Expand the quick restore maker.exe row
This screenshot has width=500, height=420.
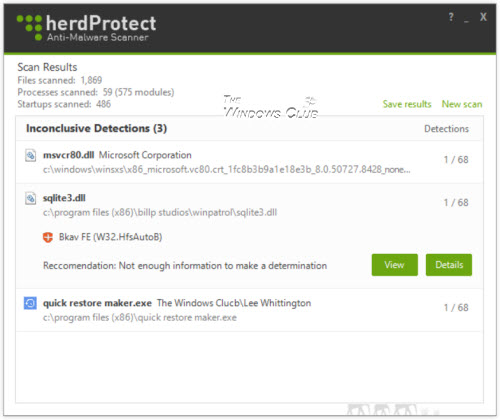pyautogui.click(x=249, y=310)
